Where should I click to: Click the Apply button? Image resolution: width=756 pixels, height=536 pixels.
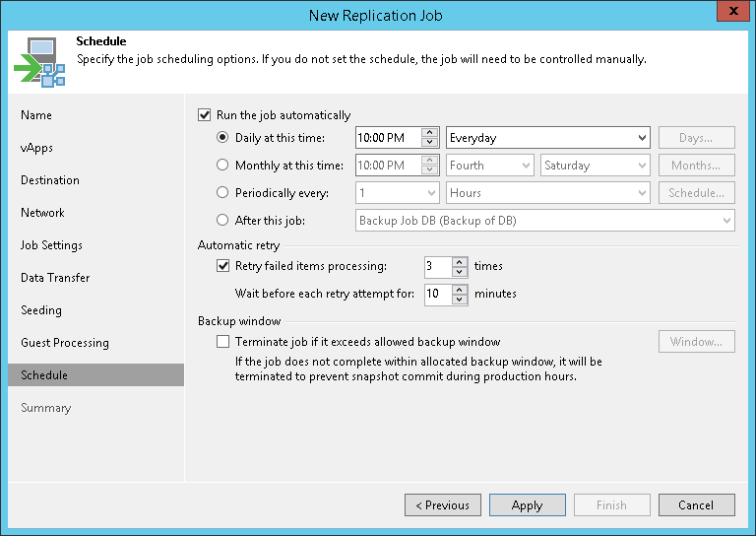coord(527,505)
